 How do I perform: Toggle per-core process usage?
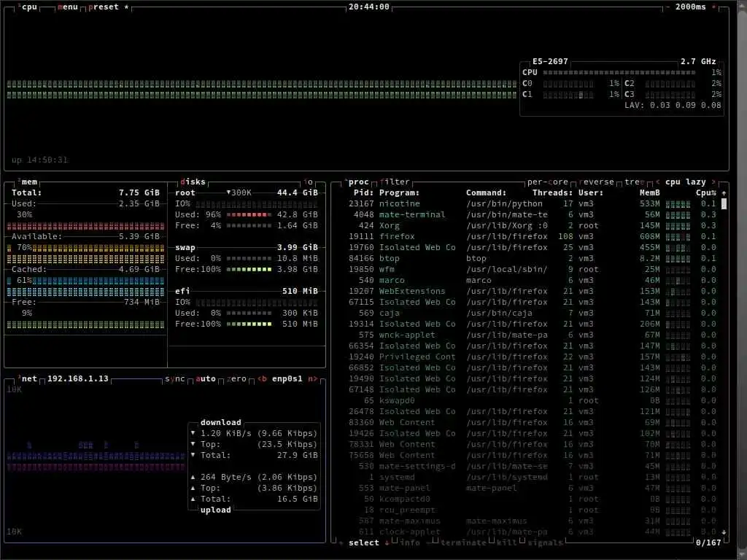(548, 182)
